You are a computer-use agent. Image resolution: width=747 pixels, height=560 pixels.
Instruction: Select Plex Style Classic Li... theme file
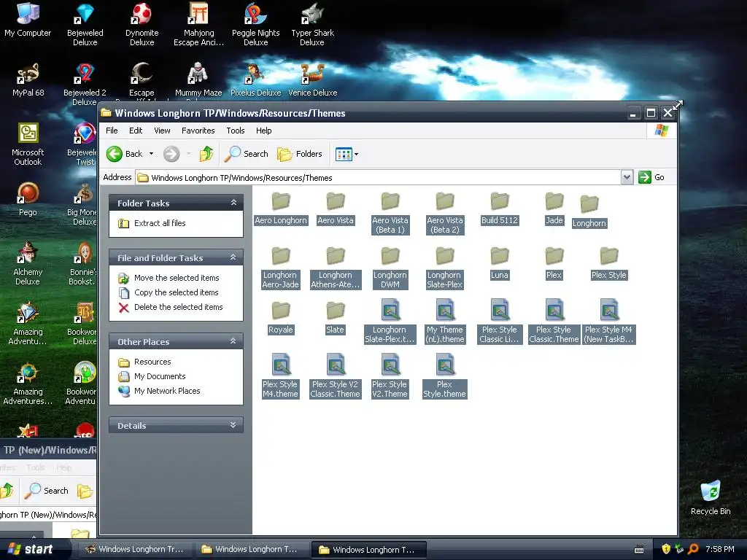[499, 322]
